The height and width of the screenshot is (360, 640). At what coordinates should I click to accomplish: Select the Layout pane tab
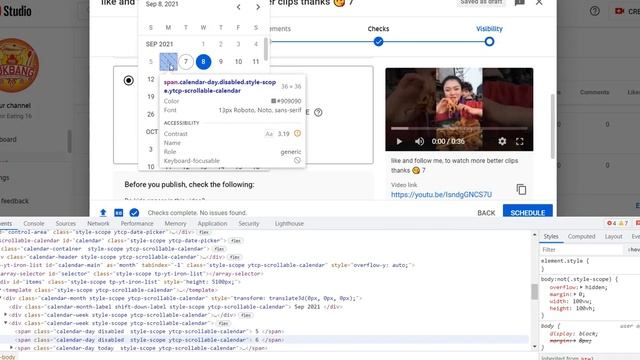coord(613,237)
